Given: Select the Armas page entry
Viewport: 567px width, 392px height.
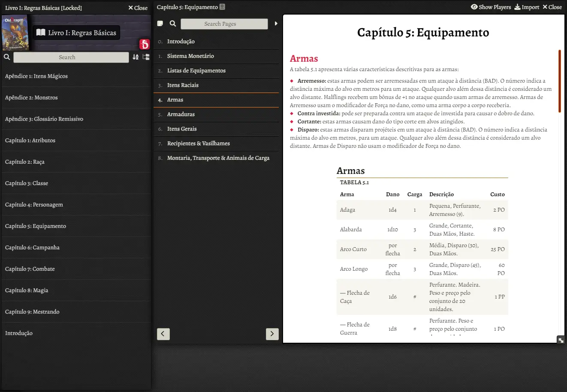Looking at the screenshot, I should (x=216, y=100).
